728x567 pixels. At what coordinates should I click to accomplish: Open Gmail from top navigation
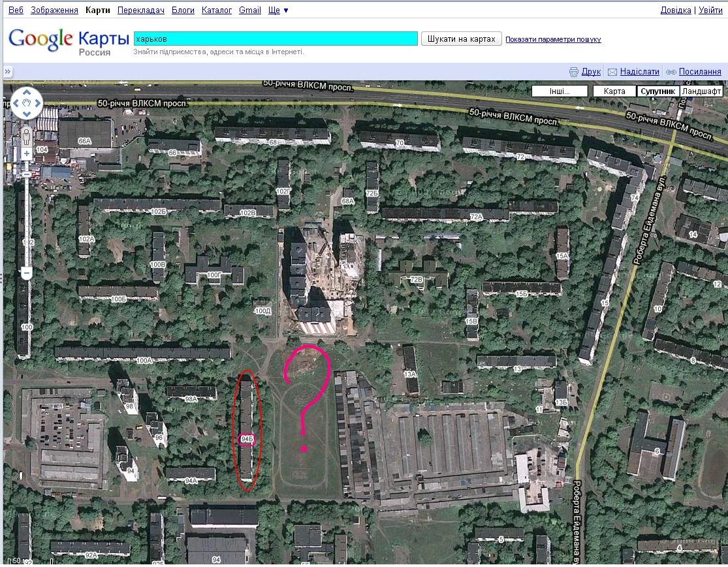[x=250, y=10]
